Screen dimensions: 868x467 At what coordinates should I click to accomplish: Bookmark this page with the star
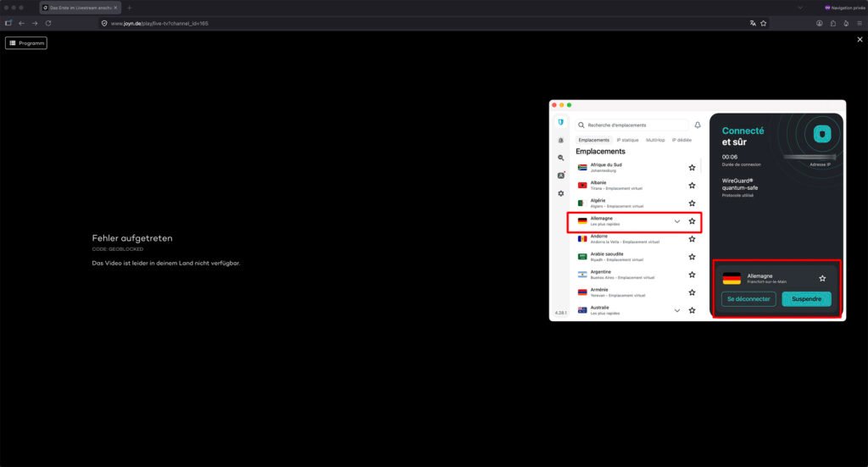click(x=764, y=23)
